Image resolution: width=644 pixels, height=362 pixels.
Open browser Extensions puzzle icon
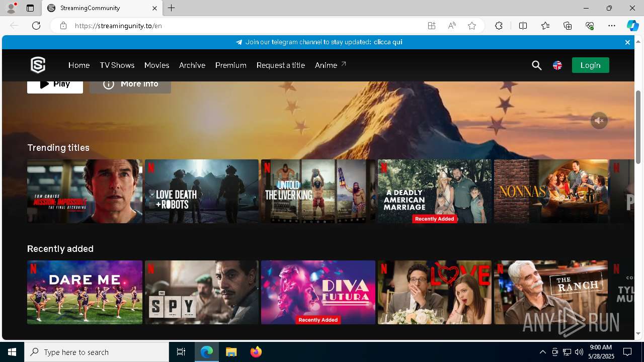499,26
